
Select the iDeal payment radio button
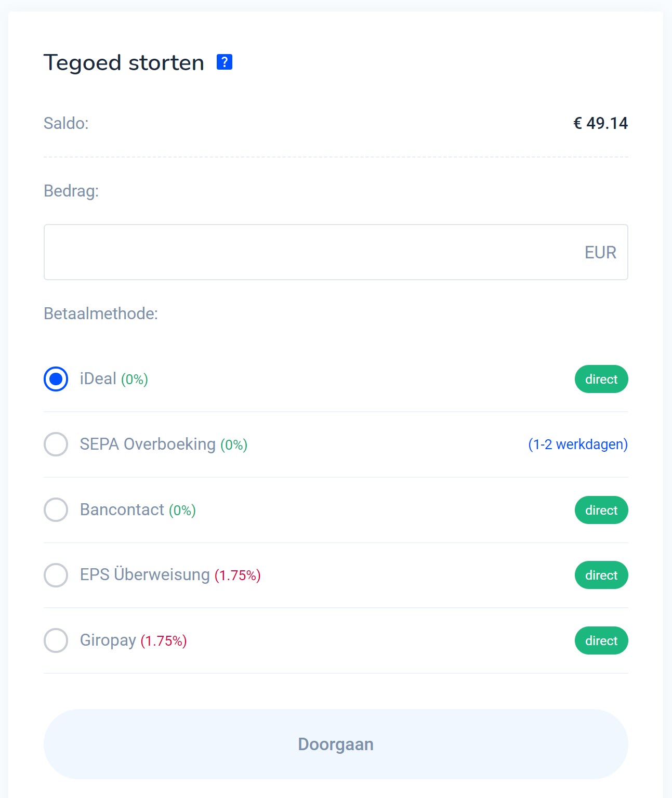coord(55,379)
